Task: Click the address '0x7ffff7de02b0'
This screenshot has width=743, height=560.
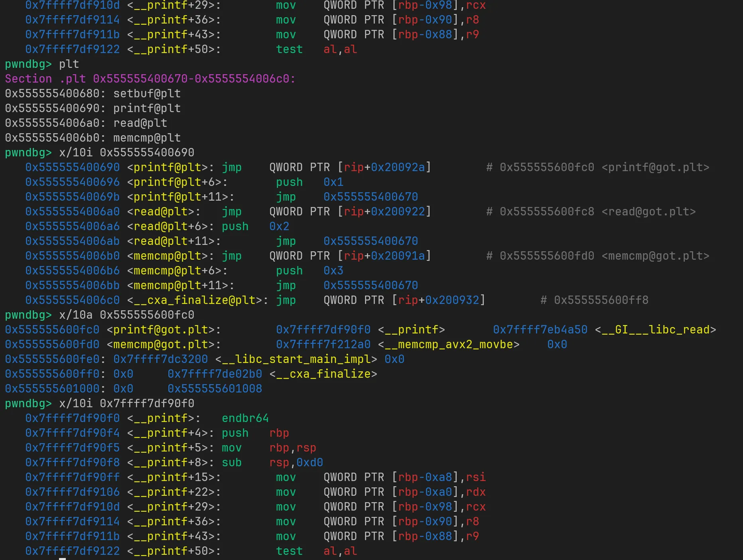Action: (215, 374)
